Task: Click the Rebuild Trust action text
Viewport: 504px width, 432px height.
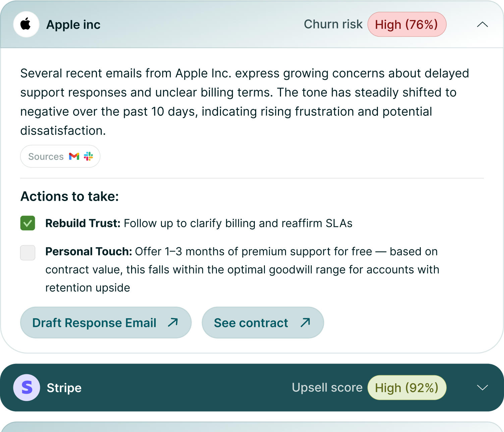Action: click(199, 223)
